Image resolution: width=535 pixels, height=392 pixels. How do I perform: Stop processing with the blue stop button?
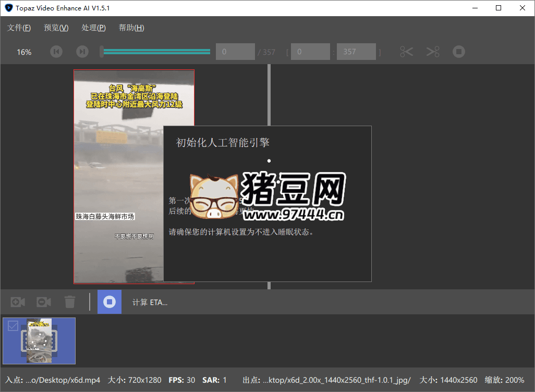(110, 302)
